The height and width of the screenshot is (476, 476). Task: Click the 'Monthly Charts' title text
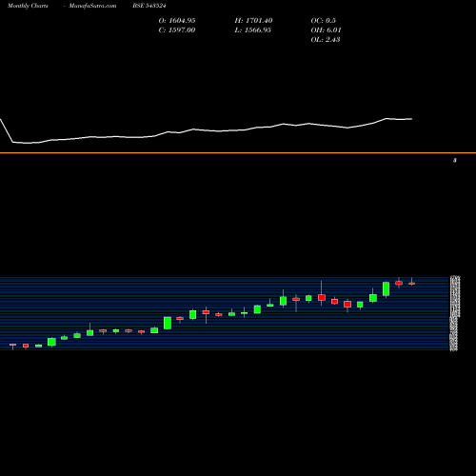28,6
